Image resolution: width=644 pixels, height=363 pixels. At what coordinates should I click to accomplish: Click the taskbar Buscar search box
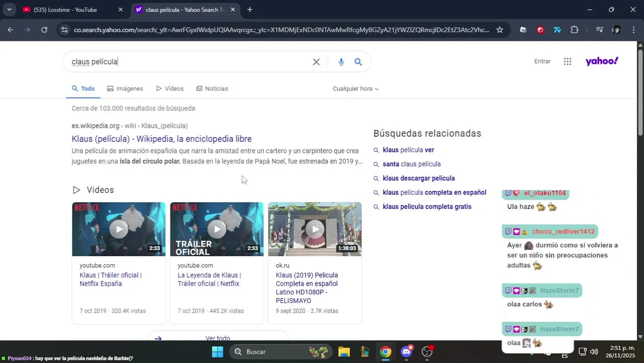281,351
